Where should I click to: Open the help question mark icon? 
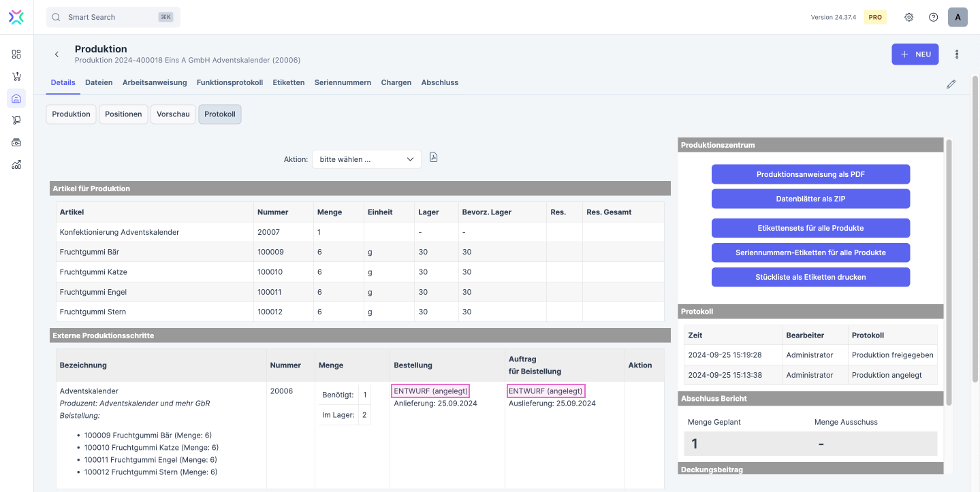click(933, 17)
